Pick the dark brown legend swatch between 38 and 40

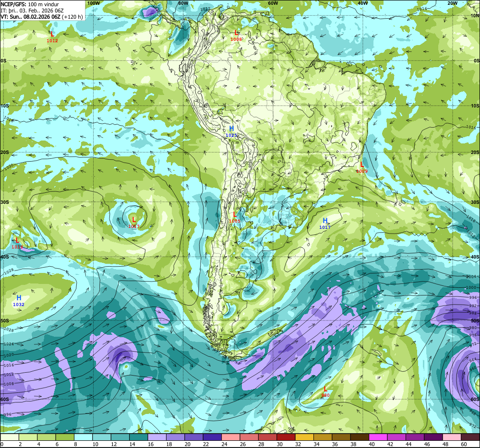(360, 437)
